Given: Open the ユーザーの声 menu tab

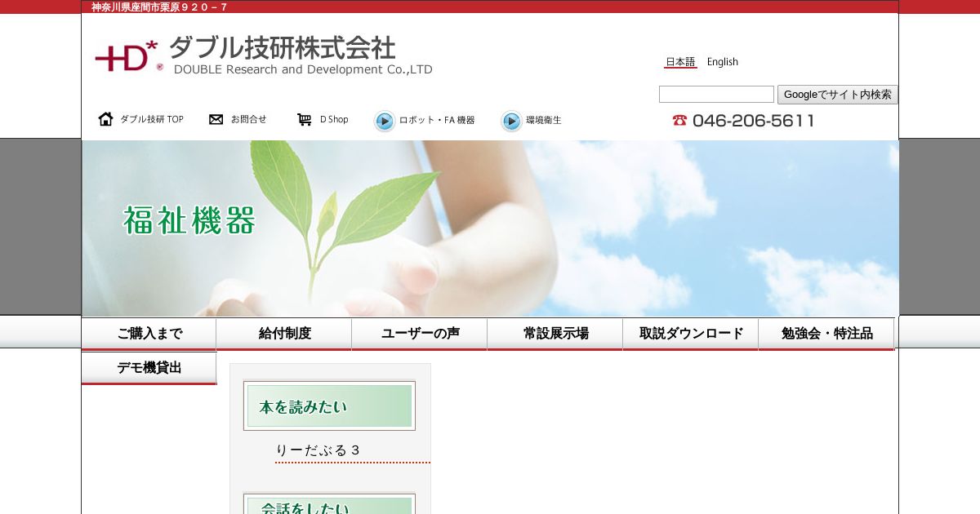Looking at the screenshot, I should coord(420,334).
